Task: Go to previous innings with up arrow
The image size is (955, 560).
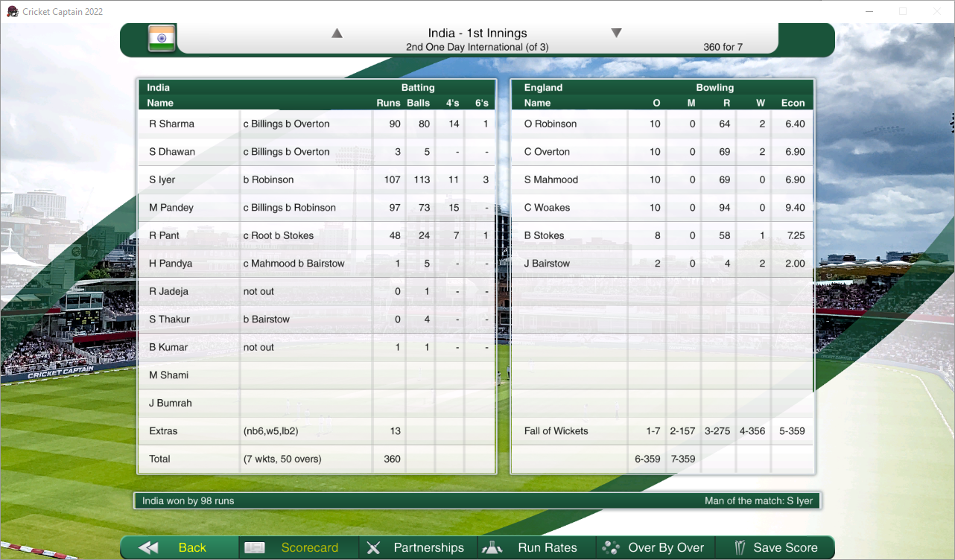Action: point(337,33)
